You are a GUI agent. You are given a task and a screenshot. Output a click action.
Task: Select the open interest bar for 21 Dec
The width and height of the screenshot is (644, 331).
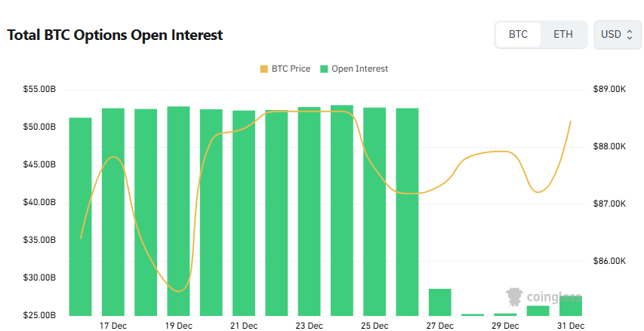coord(244,211)
